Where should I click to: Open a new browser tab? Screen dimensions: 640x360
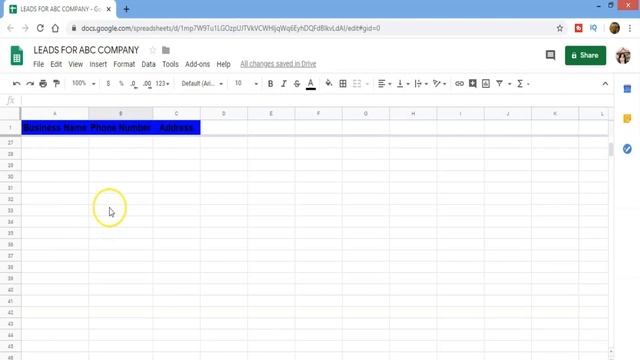(x=126, y=9)
